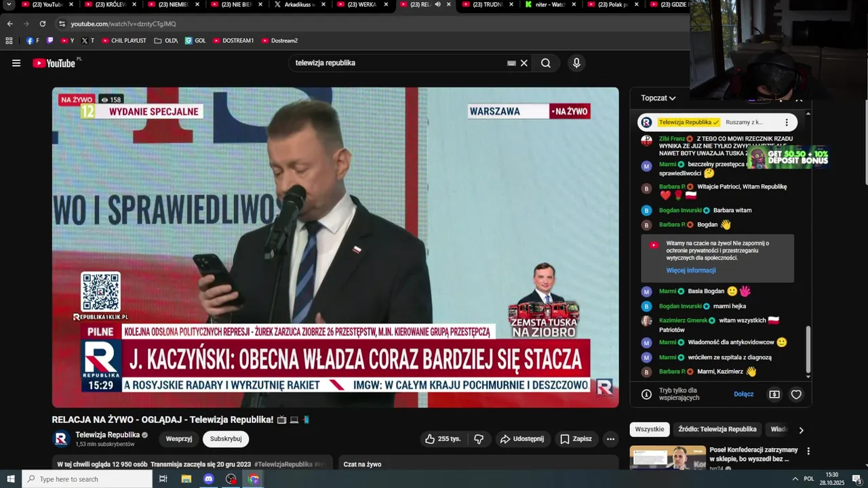Click pinned Telewizja Republika chat message

717,123
